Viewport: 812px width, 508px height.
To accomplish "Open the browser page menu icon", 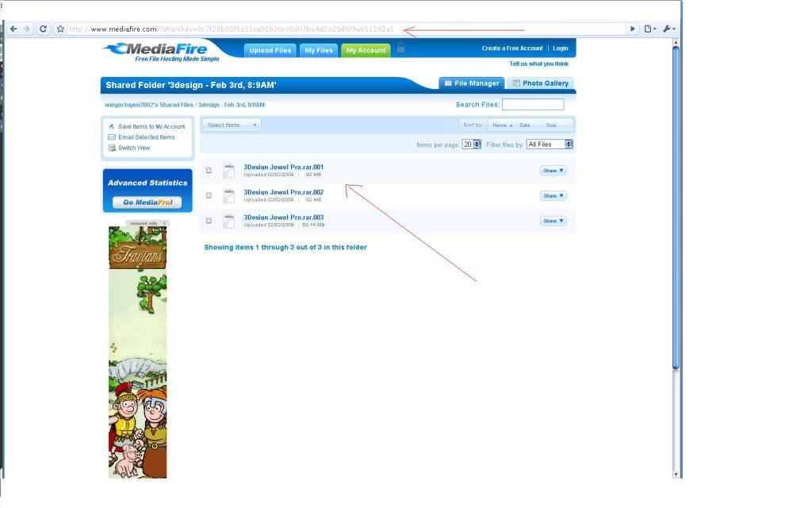I will (x=650, y=29).
